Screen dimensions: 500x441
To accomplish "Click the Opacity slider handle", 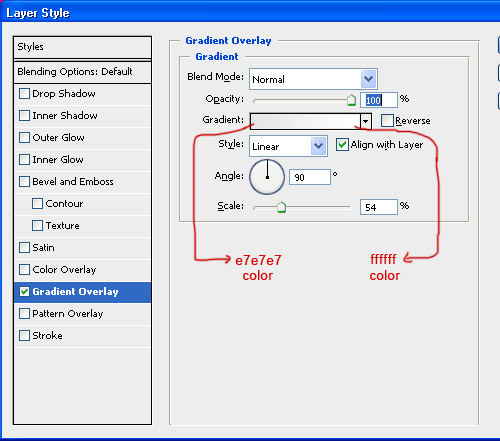I will (351, 100).
